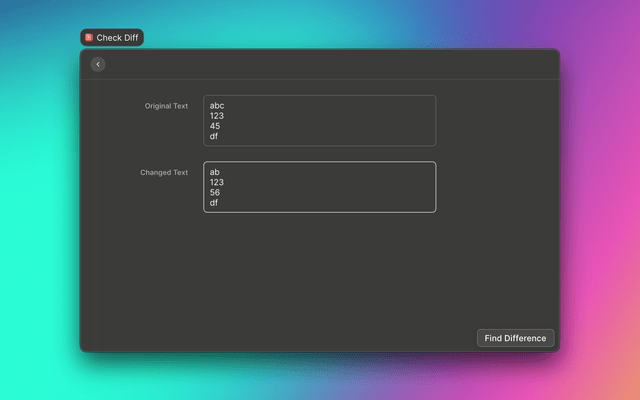Place cursor on '56' line in Changed Text

click(x=215, y=192)
